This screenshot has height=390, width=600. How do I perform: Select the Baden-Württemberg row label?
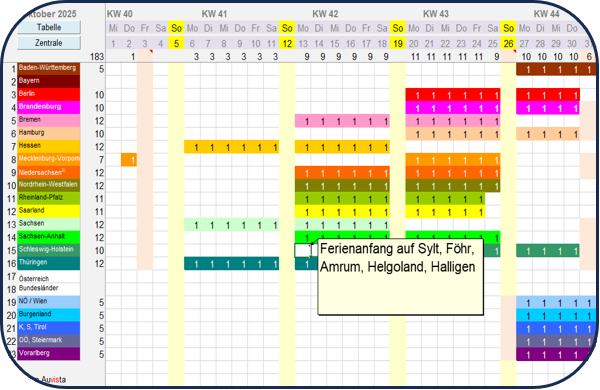[x=49, y=69]
